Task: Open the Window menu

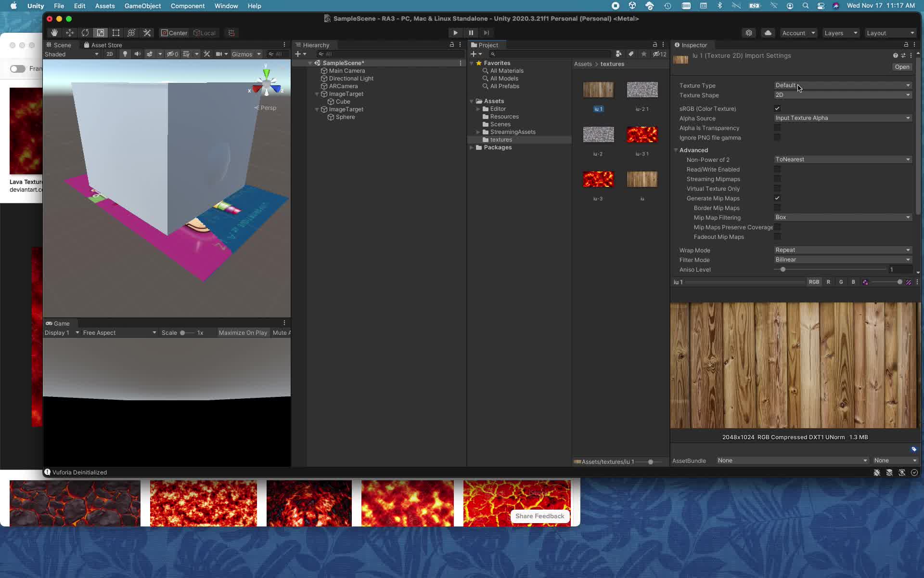Action: 226,6
